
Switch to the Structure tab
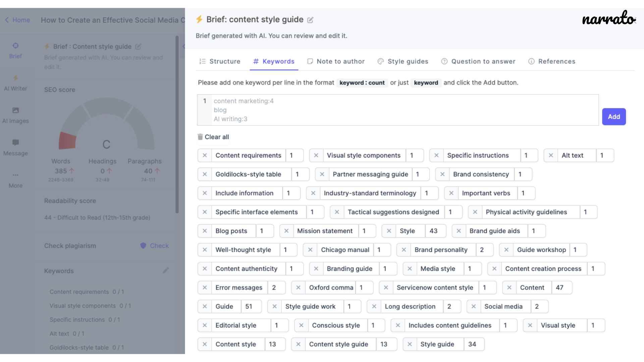tap(220, 61)
